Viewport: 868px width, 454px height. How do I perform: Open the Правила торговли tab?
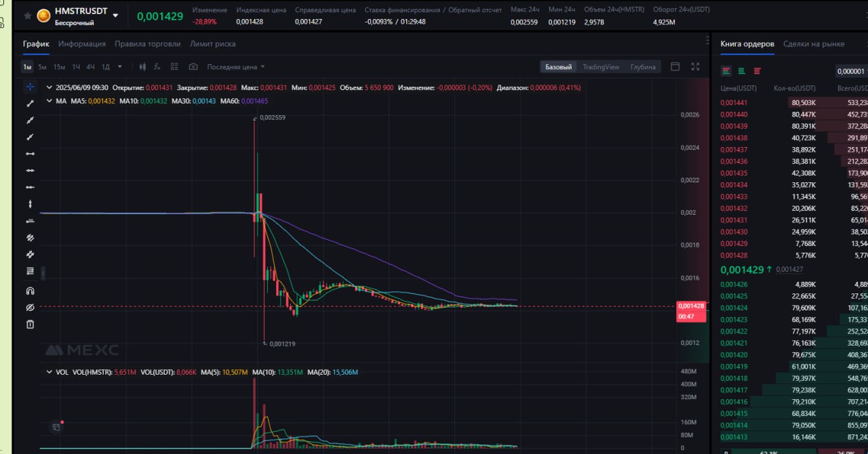148,43
